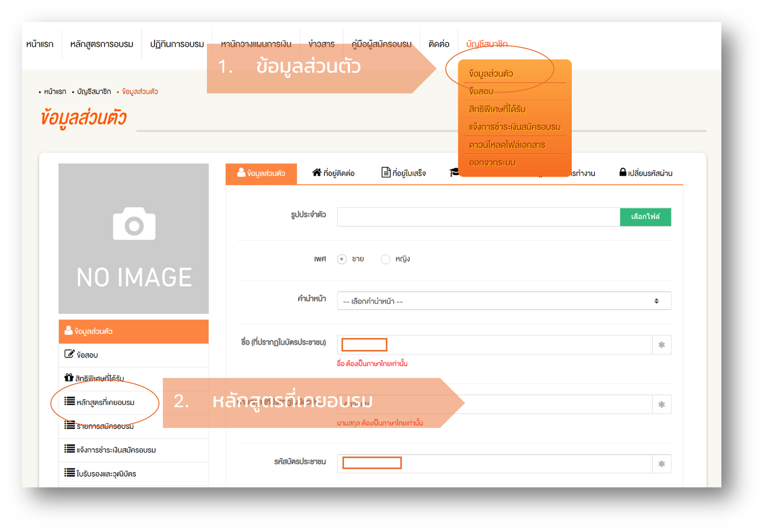Open the หลักสูตรการอบรม menu item
The width and height of the screenshot is (766, 532).
[102, 44]
